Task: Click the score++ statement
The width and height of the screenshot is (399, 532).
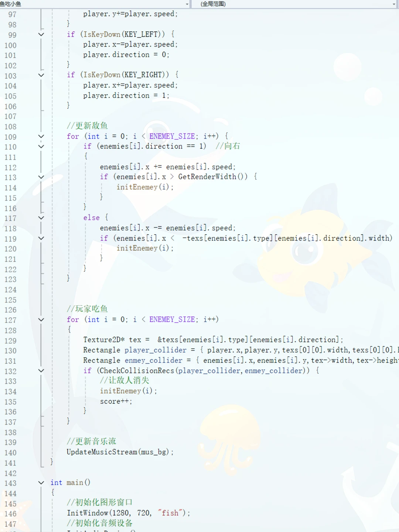Action: coord(116,401)
